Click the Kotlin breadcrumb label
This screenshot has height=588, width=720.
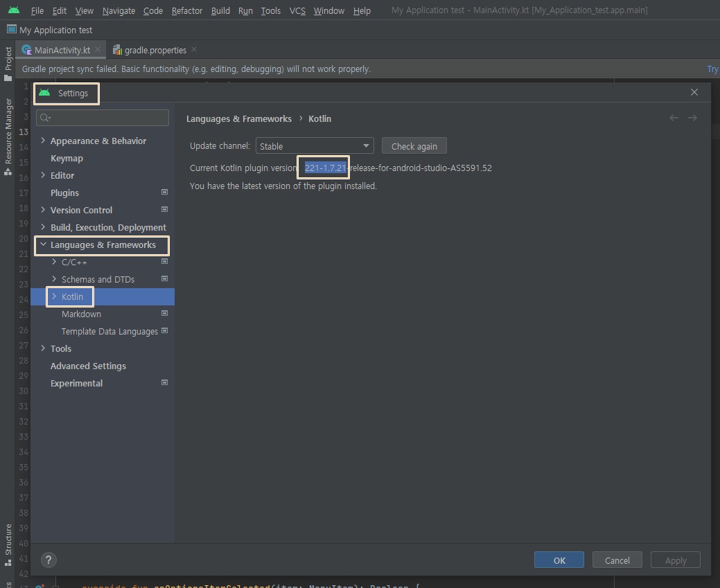coord(319,118)
